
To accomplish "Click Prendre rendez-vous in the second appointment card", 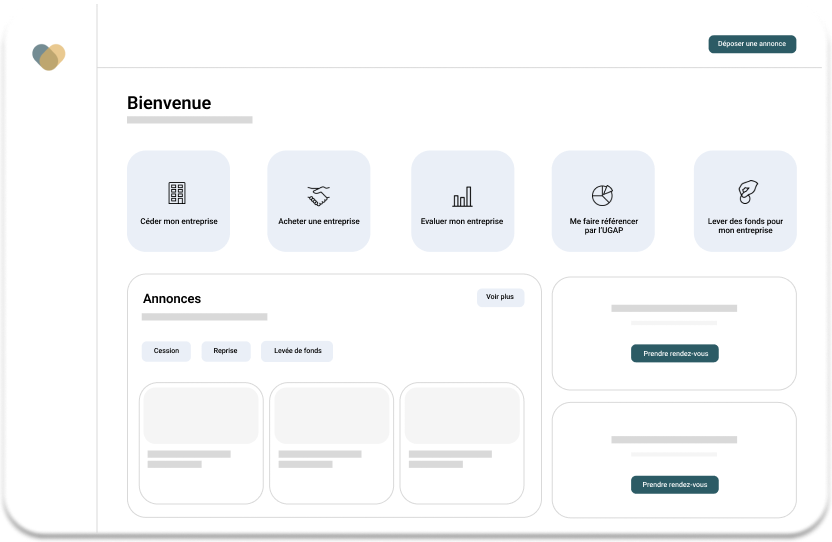I will tap(674, 485).
